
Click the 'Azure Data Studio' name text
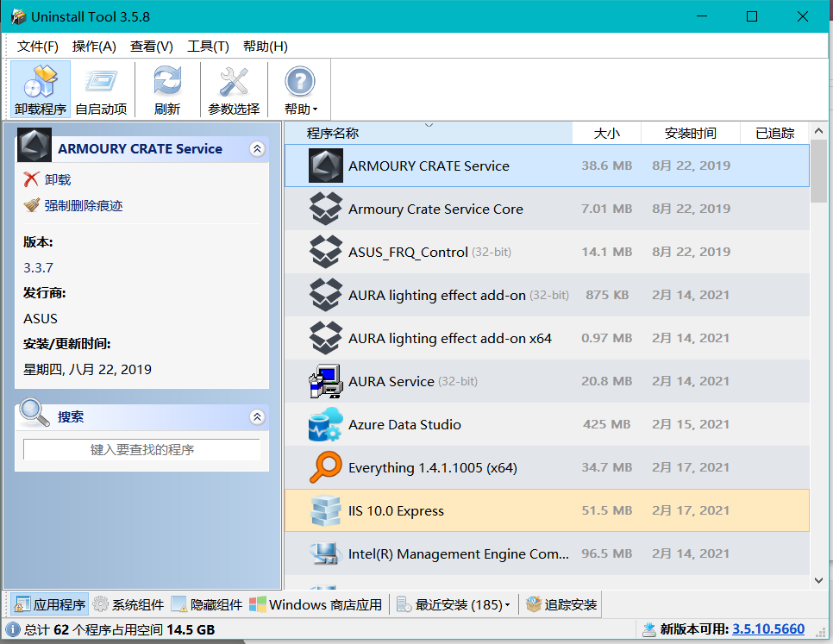pos(404,425)
